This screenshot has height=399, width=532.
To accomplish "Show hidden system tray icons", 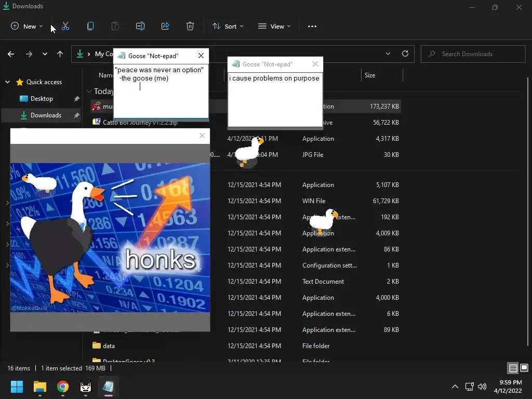I will click(455, 387).
